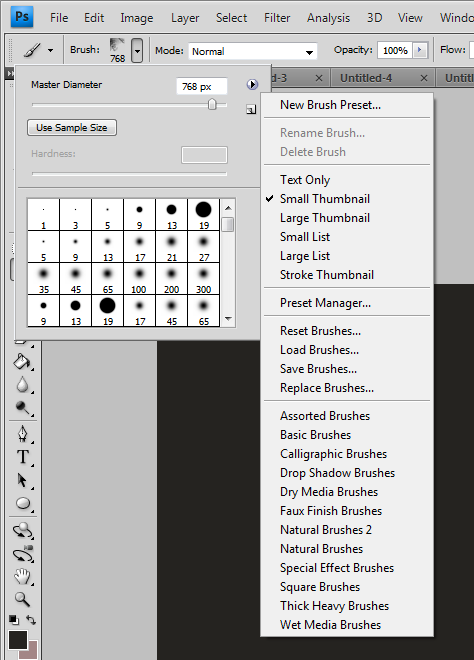Select the 3D Orbit camera tool

(x=23, y=554)
